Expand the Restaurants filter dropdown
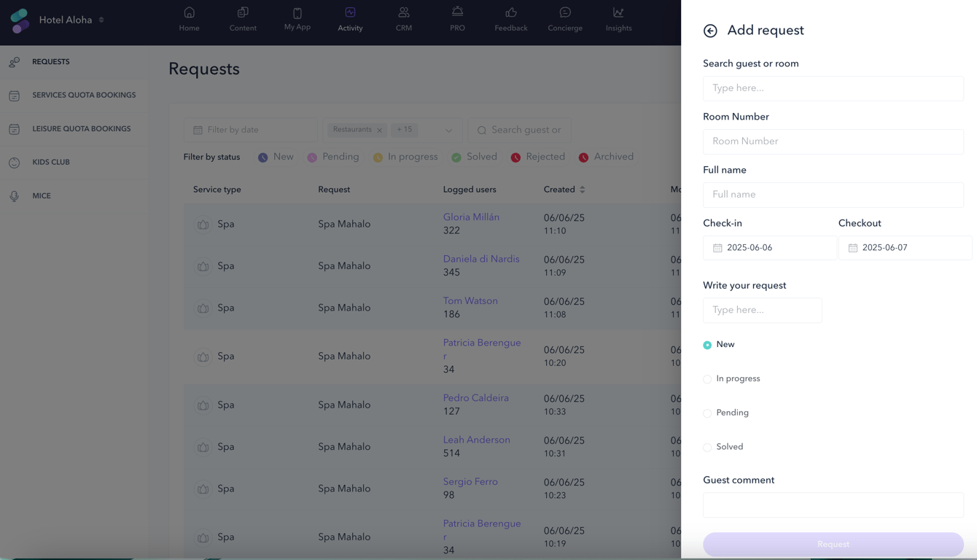This screenshot has height=560, width=977. (447, 130)
